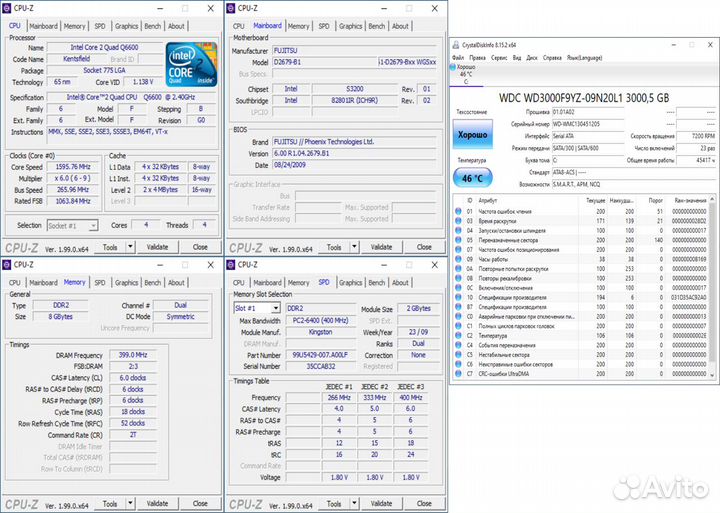720x513 pixels.
Task: Click the Спецификации производителя row with ID 10
Action: [x=581, y=298]
